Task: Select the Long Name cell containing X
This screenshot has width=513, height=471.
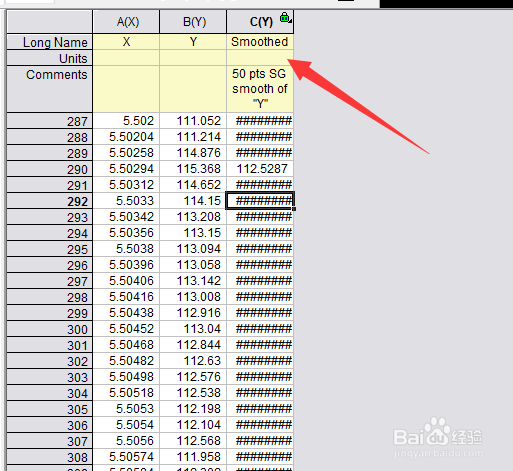Action: [x=126, y=42]
